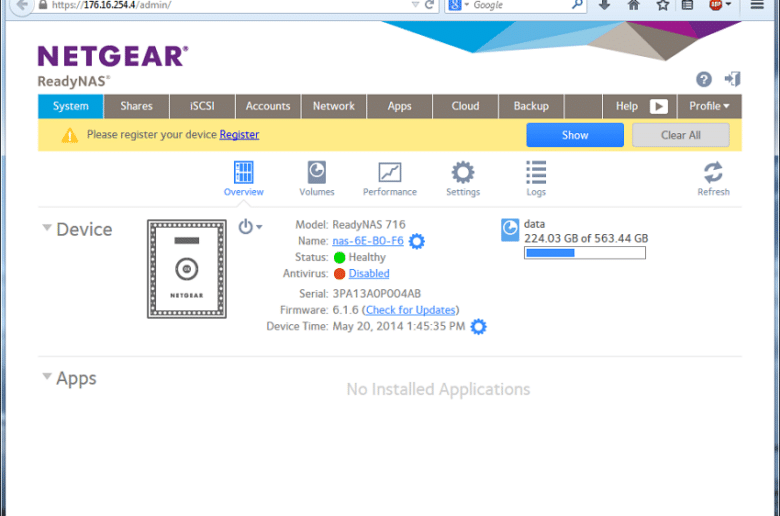This screenshot has width=780, height=516.
Task: Collapse the Device section
Action: pos(47,227)
